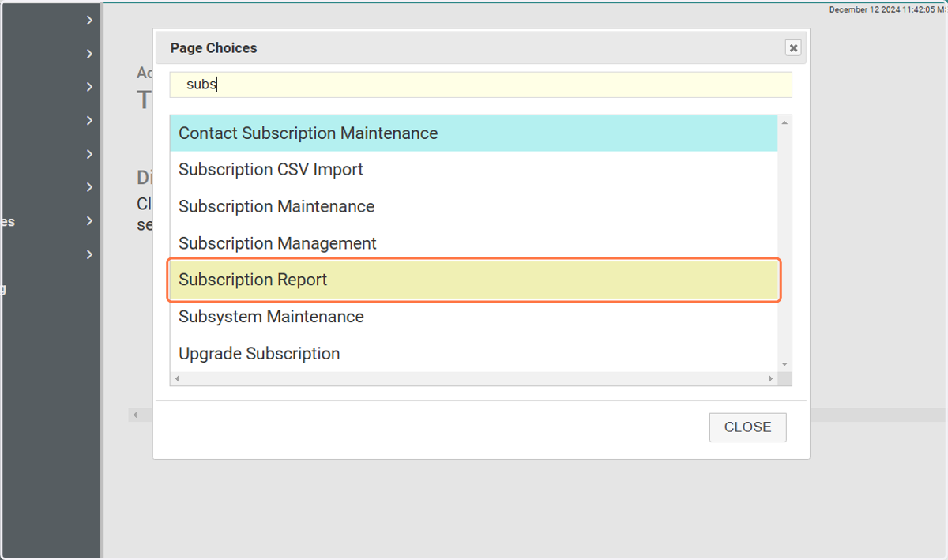Image resolution: width=948 pixels, height=560 pixels.
Task: Choose Subsystem Maintenance
Action: (474, 317)
